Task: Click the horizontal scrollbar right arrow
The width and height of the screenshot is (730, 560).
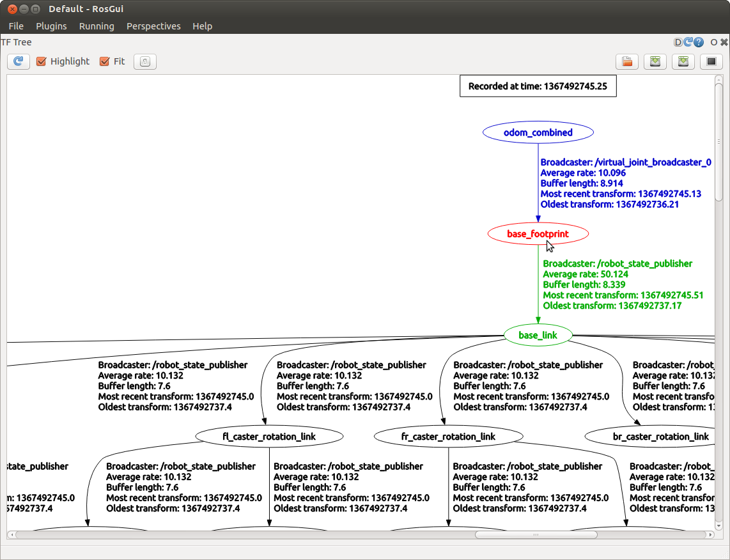Action: [x=710, y=535]
